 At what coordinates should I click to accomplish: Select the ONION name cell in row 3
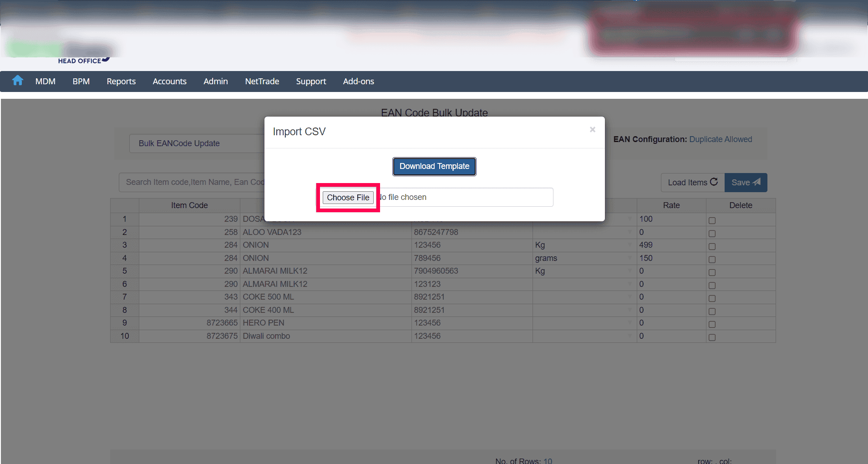pos(325,245)
